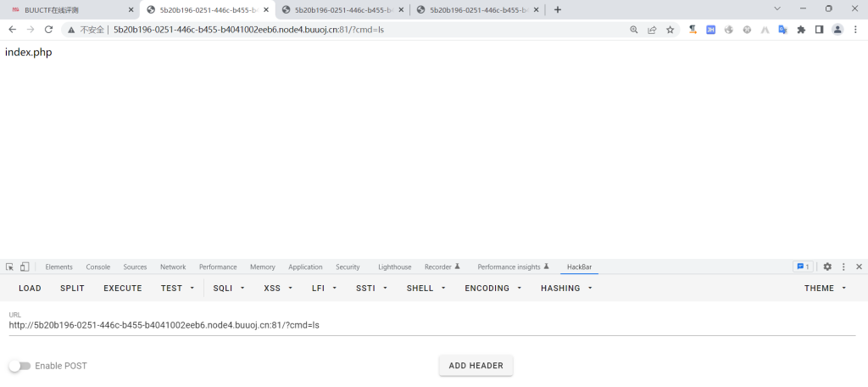The image size is (868, 387).
Task: Open the HASHING dropdown menu
Action: pos(566,289)
